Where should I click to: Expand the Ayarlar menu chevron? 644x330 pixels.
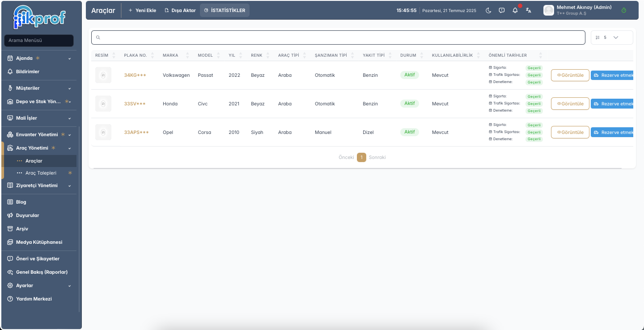[x=69, y=286]
